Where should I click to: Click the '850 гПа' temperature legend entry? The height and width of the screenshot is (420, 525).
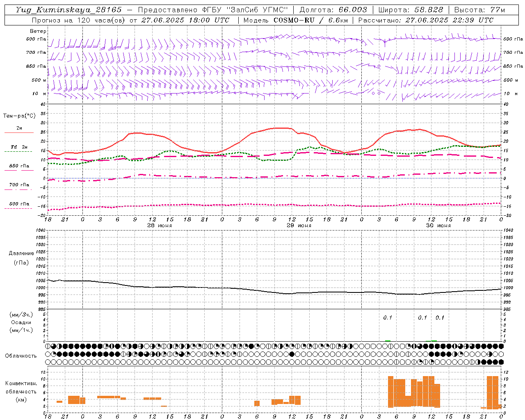click(19, 166)
